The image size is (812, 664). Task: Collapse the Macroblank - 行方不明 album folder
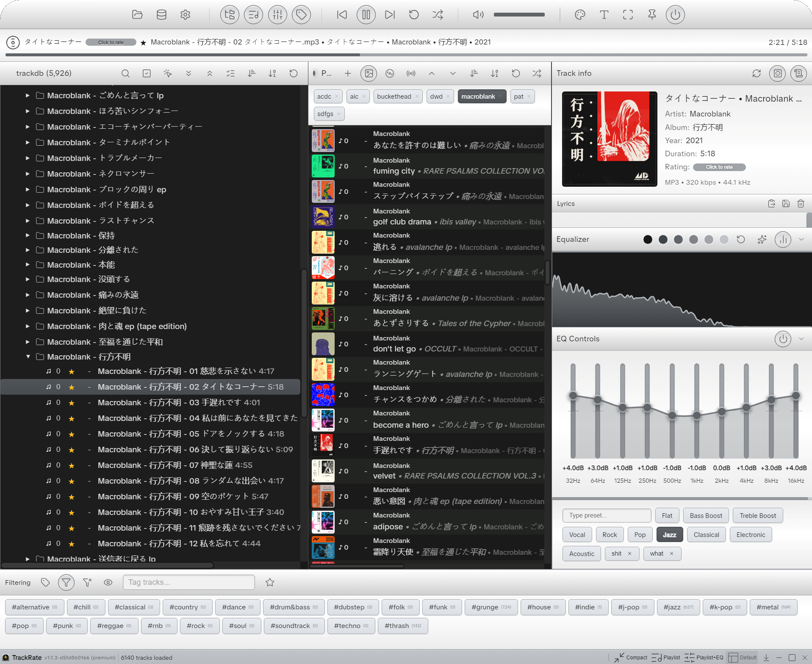coord(28,357)
